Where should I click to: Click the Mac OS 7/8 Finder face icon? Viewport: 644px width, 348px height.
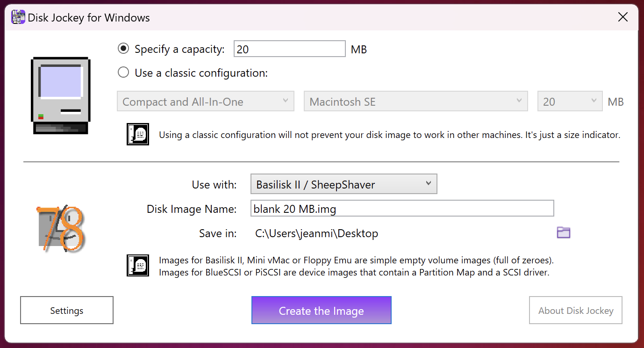(61, 229)
